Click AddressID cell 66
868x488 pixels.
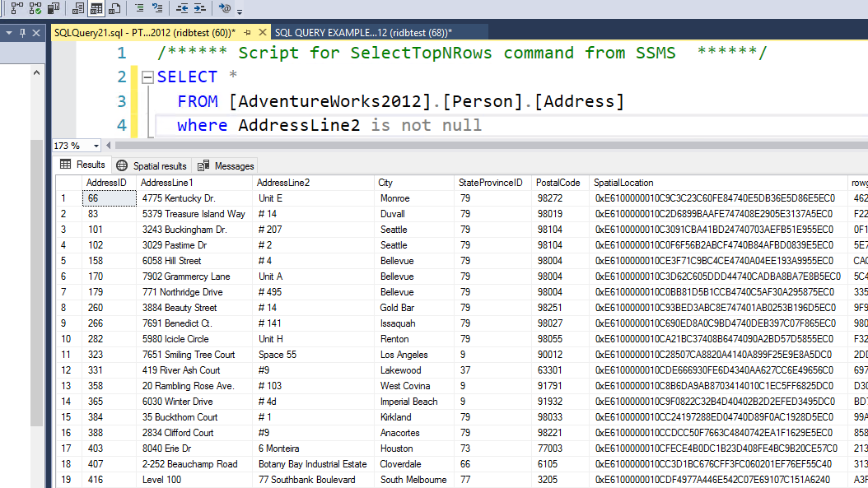pyautogui.click(x=109, y=198)
